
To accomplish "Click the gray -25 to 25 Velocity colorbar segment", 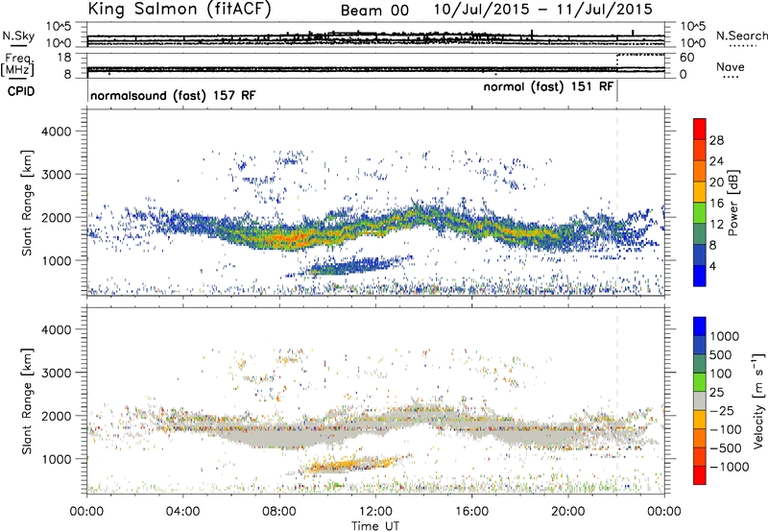I will [700, 401].
